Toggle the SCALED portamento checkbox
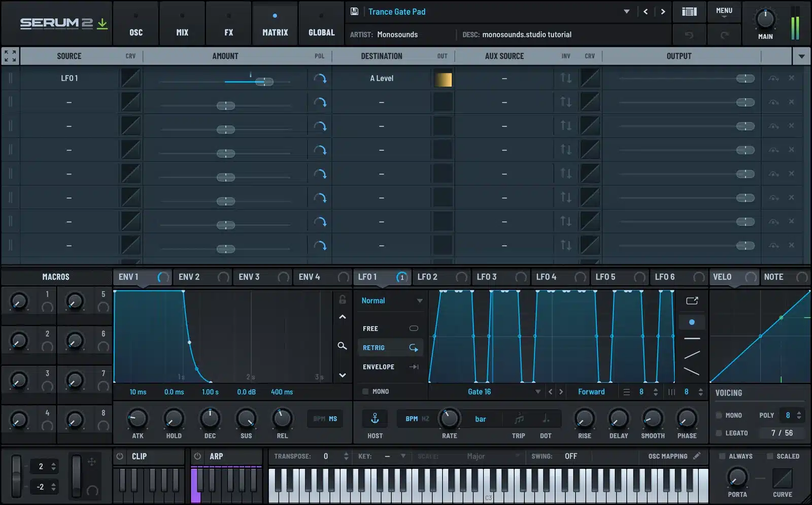Screen dimensions: 812x505 coord(770,456)
